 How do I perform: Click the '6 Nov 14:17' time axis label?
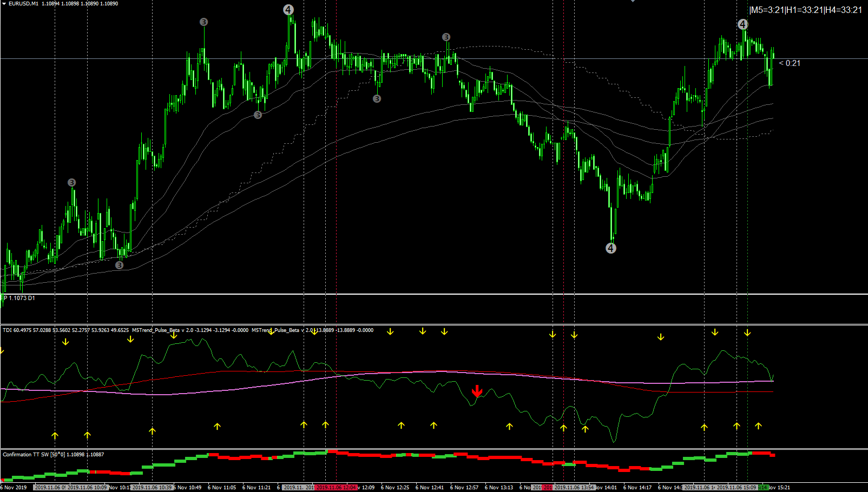click(x=637, y=487)
